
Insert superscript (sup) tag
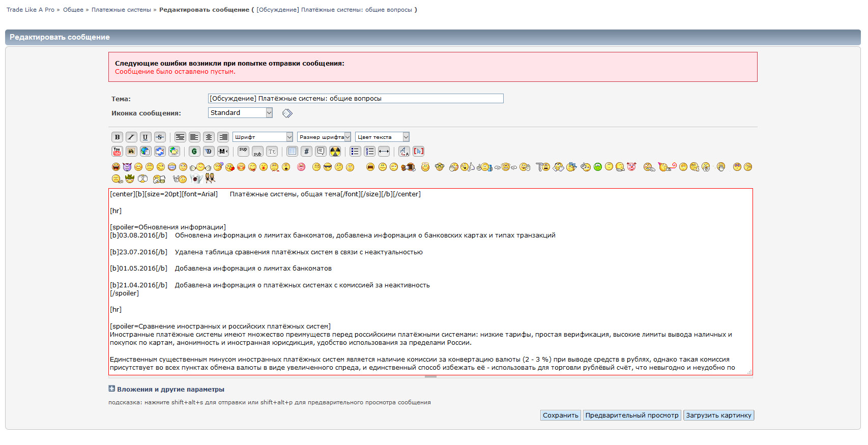(x=243, y=151)
